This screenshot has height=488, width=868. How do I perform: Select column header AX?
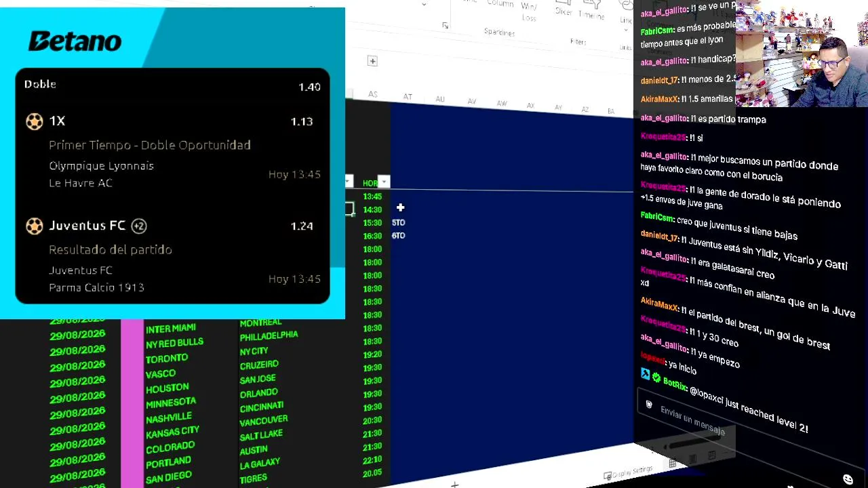530,106
